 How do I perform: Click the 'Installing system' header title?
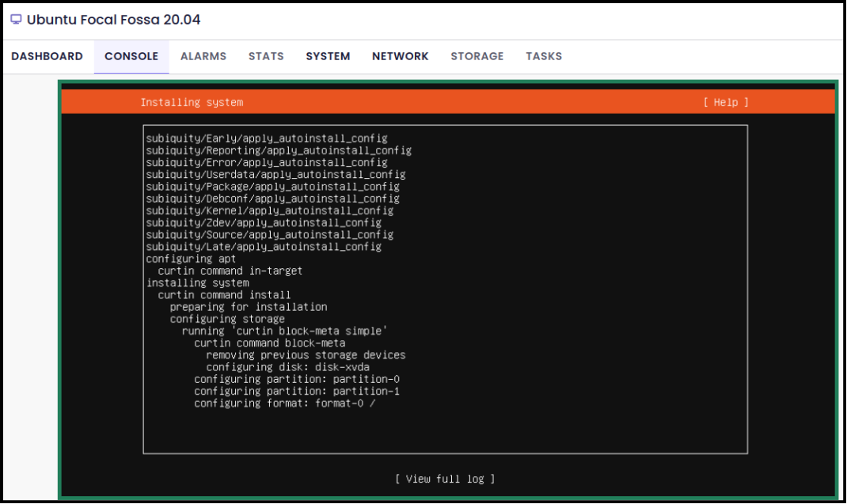coord(192,102)
